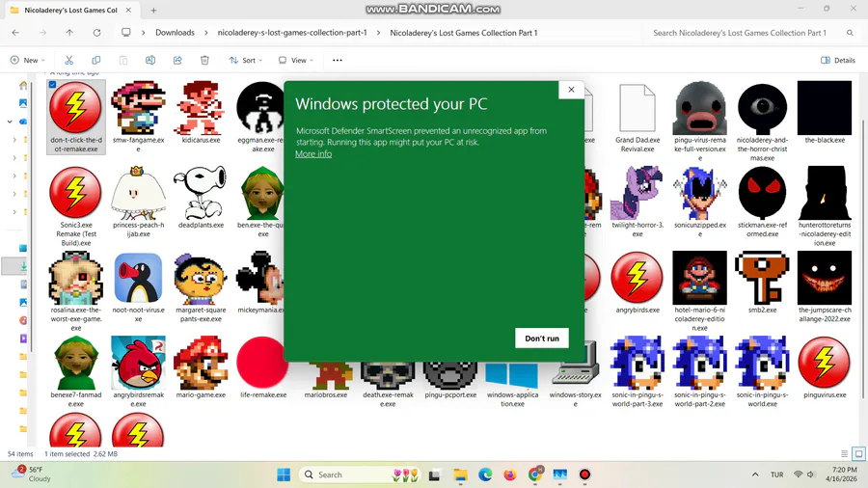Click the Delete trash icon

tap(204, 61)
